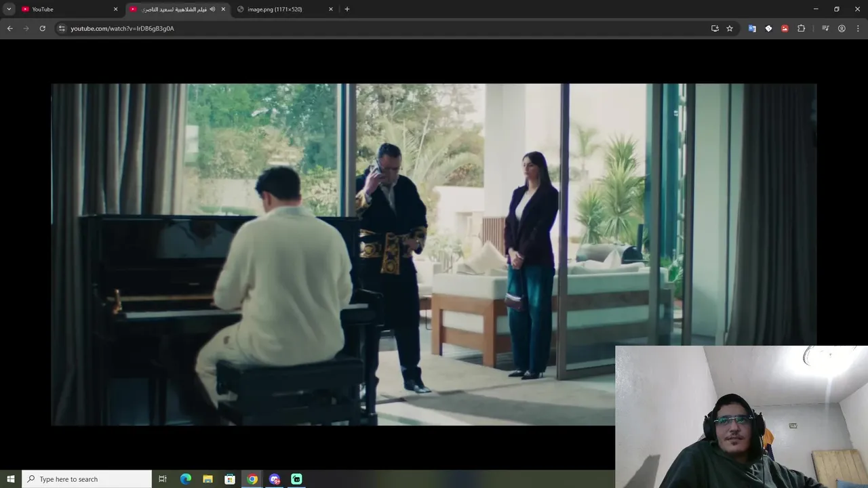Image resolution: width=868 pixels, height=488 pixels.
Task: Open Microsoft Store from the taskbar
Action: point(230,479)
